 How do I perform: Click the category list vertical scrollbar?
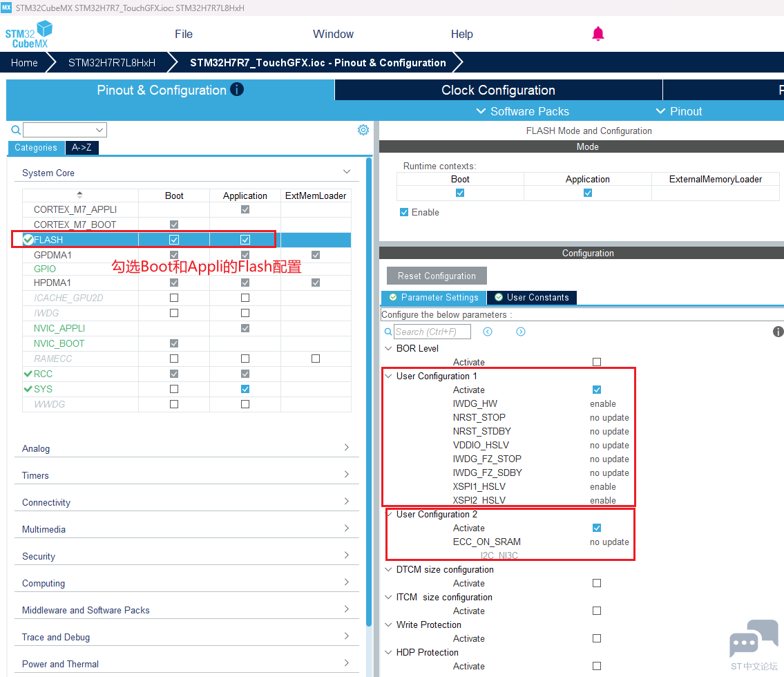click(x=369, y=392)
